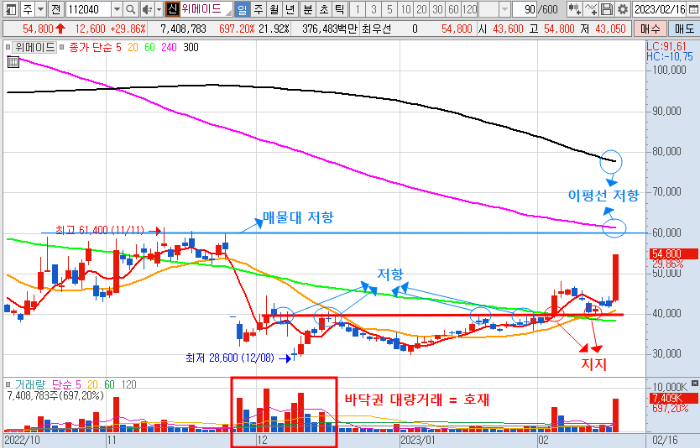Click the 신 badge icon by stock name
The width and height of the screenshot is (700, 448).
click(172, 9)
